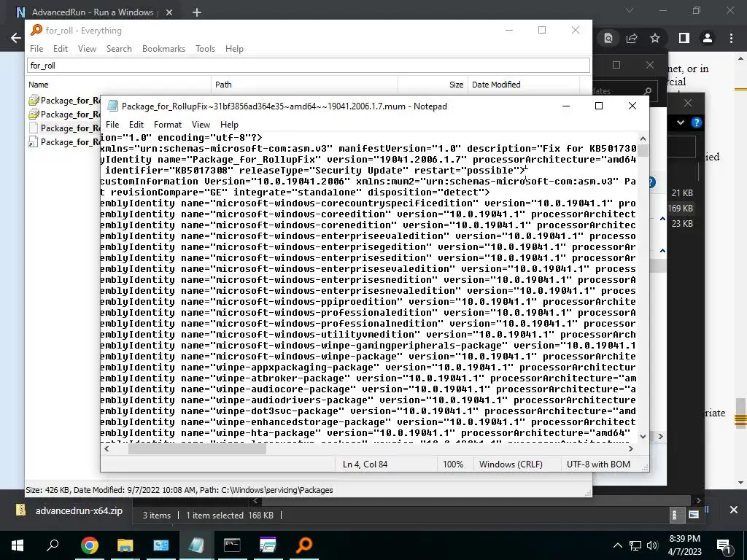Click Notepad vertical scrollbar up arrow
This screenshot has width=747, height=560.
point(643,139)
